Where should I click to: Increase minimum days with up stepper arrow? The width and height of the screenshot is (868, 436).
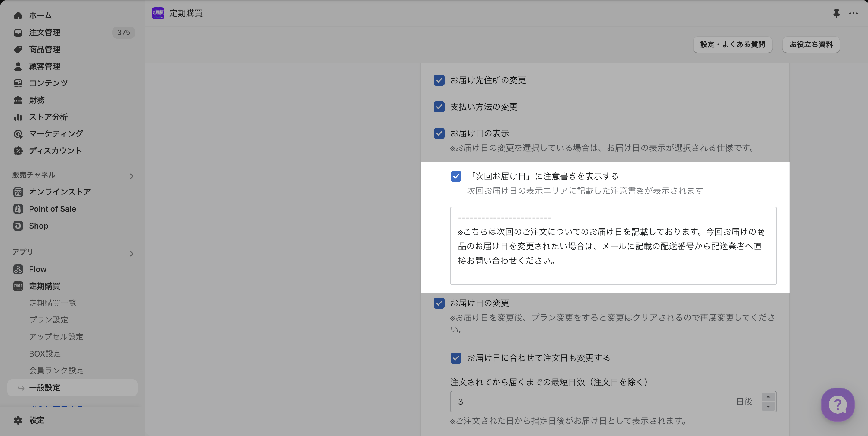click(768, 396)
